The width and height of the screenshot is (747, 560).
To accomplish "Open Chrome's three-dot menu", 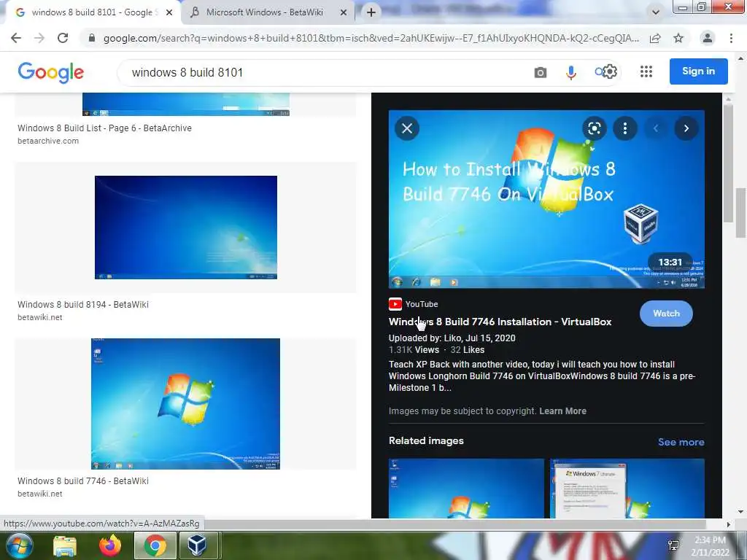I will click(x=731, y=38).
